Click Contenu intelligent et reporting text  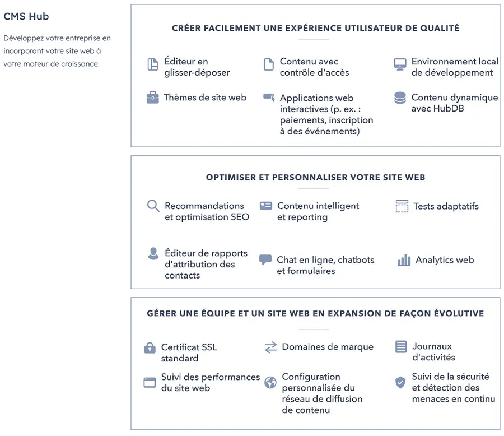(318, 211)
